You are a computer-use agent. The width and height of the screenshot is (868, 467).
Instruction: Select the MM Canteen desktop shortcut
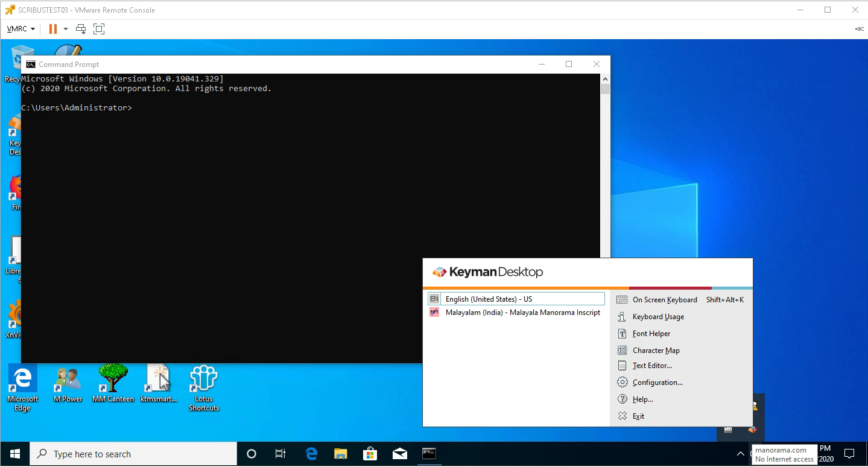(113, 384)
